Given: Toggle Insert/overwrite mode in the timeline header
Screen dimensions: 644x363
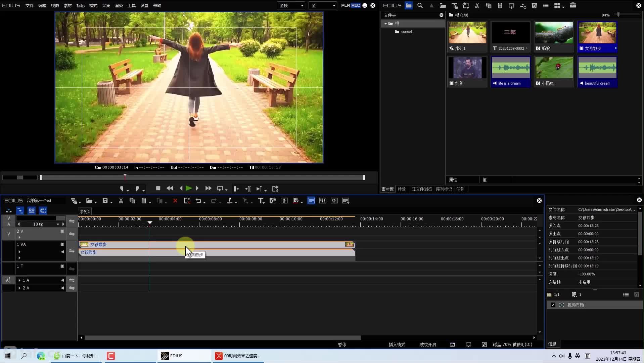Looking at the screenshot, I should click(9, 211).
